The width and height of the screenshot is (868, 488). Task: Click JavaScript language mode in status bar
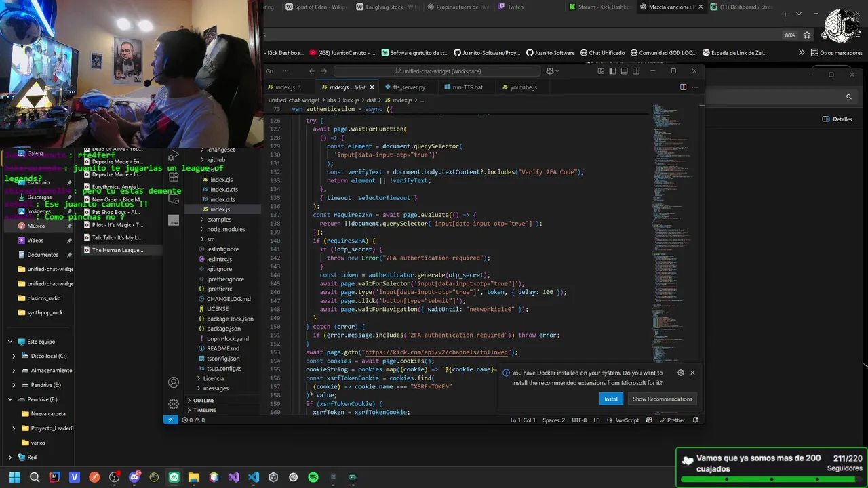click(x=623, y=420)
